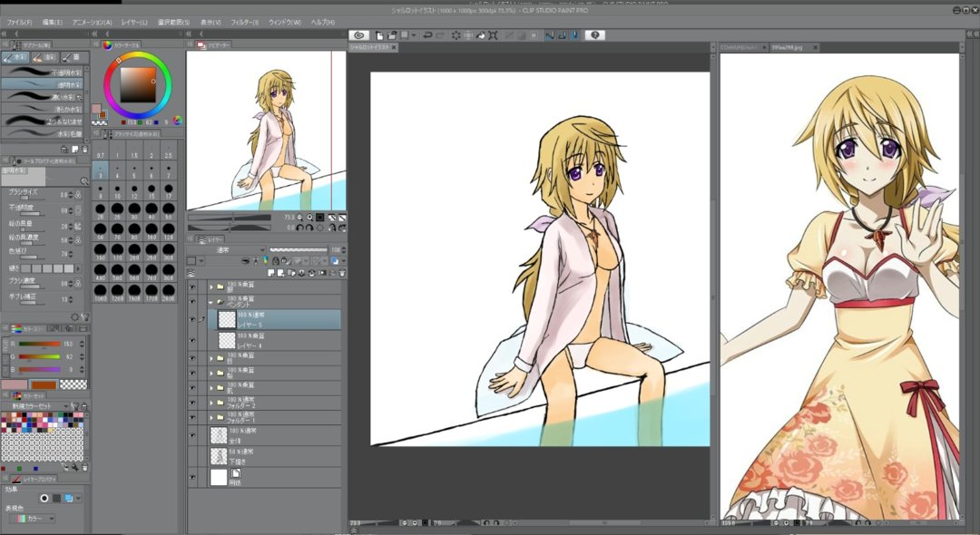The image size is (980, 535).
Task: Click the 不透明度 value field
Action: (64, 210)
